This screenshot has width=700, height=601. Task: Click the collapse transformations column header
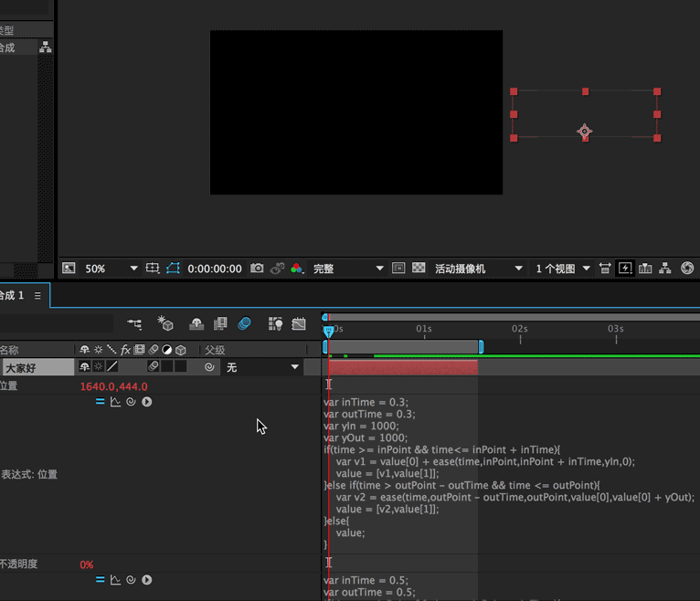pyautogui.click(x=98, y=350)
